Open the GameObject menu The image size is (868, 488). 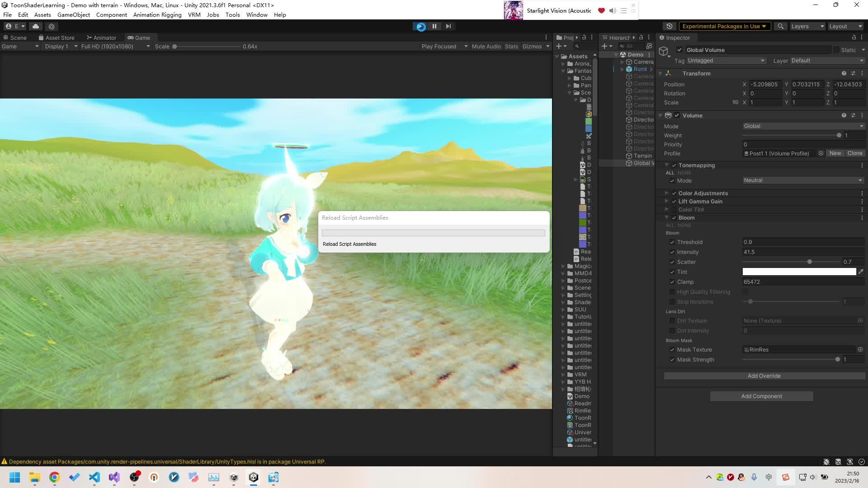click(74, 14)
